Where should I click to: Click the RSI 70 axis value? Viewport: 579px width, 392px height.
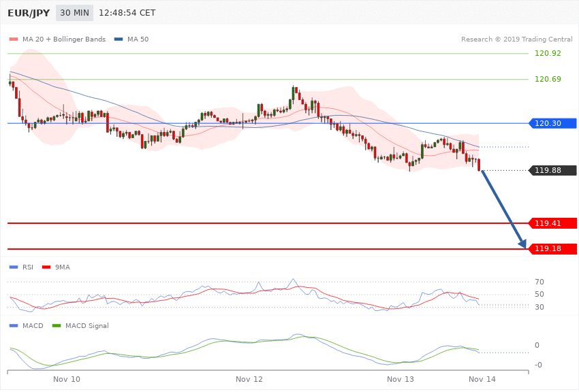point(539,282)
